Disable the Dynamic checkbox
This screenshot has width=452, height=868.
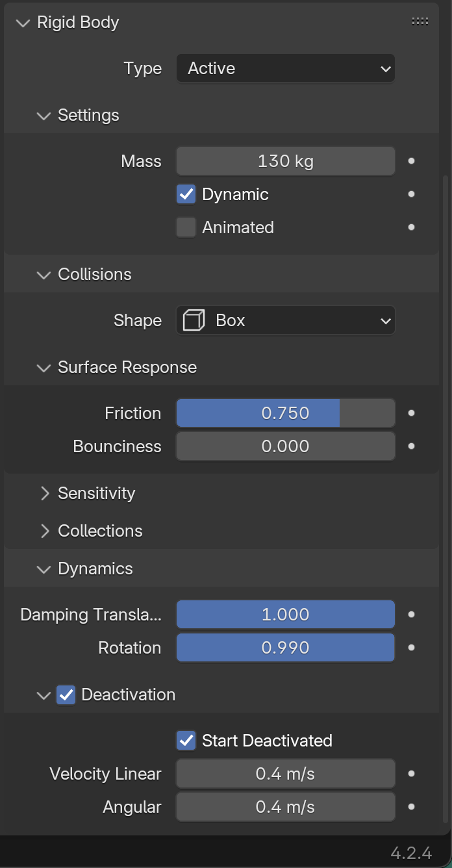point(186,194)
